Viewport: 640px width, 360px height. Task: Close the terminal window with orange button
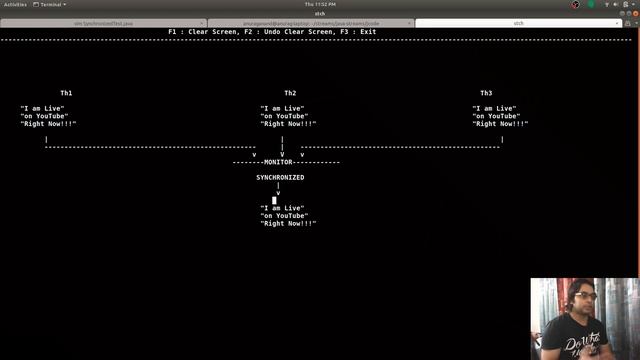pos(635,13)
